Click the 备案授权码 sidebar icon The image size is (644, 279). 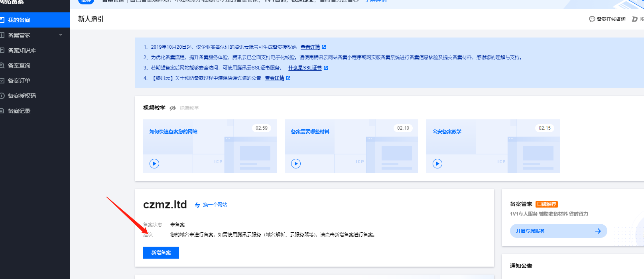(2, 96)
